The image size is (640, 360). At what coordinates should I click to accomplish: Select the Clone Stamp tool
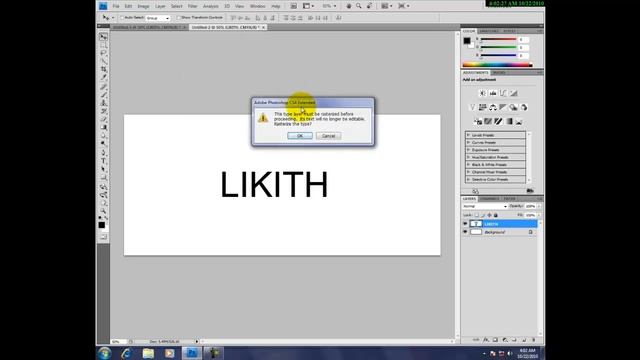[104, 103]
